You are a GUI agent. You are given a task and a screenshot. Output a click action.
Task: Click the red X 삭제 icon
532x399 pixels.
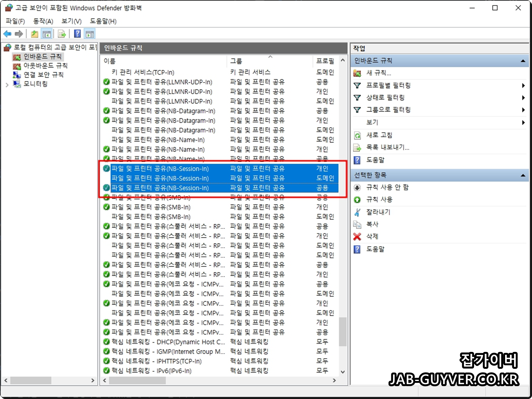pyautogui.click(x=357, y=237)
